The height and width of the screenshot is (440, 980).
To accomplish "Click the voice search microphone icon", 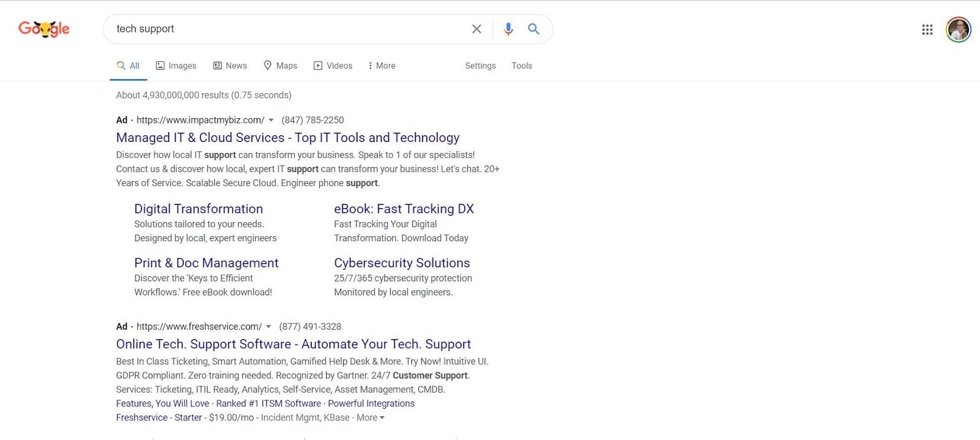I will click(508, 28).
